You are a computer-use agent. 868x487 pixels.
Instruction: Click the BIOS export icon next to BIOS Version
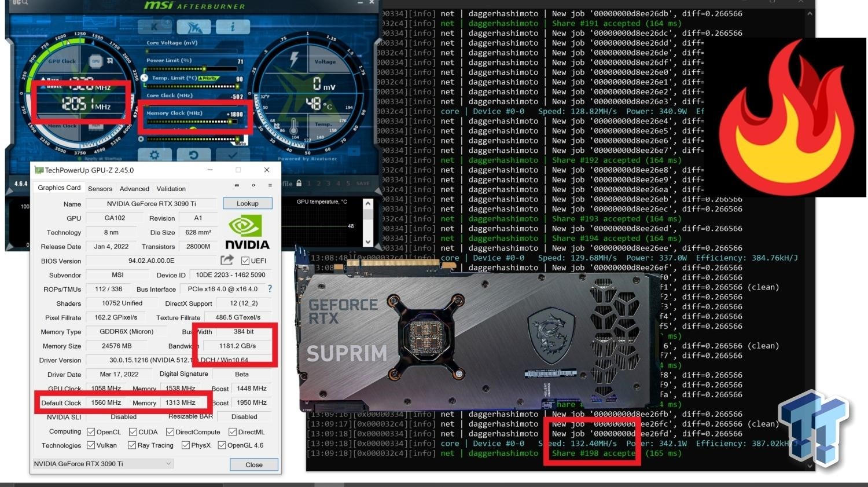point(228,261)
